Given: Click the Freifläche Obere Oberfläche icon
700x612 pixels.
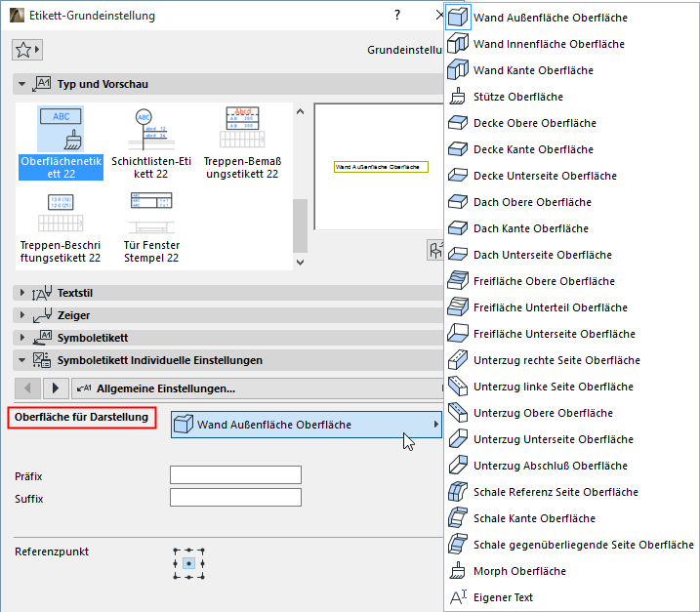Looking at the screenshot, I should click(x=458, y=281).
